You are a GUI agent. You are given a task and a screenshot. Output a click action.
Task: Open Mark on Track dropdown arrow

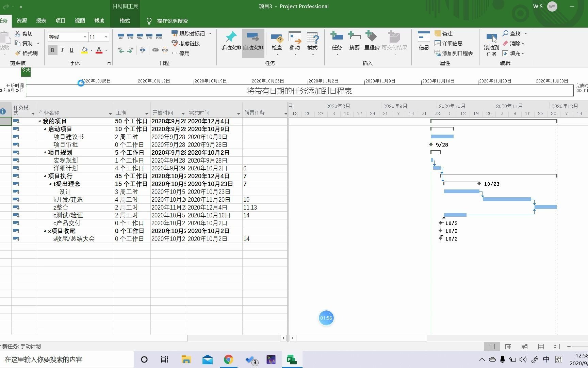point(210,33)
